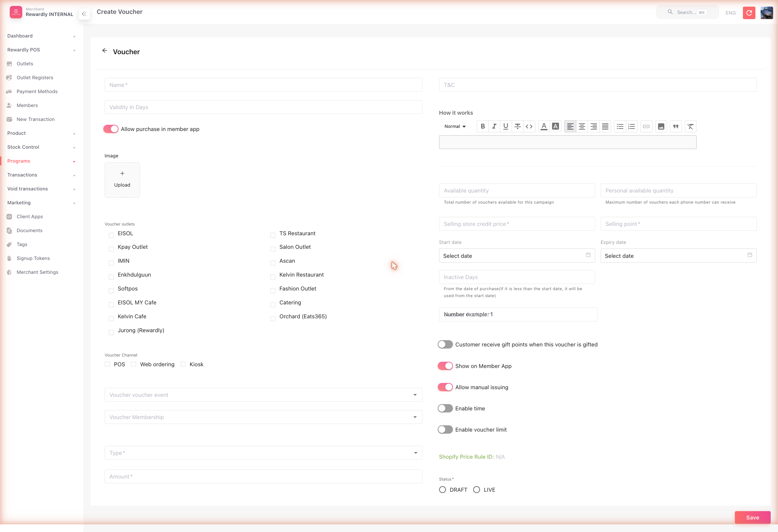This screenshot has width=778, height=532.
Task: Open the Voucher Membership dropdown
Action: coord(264,417)
